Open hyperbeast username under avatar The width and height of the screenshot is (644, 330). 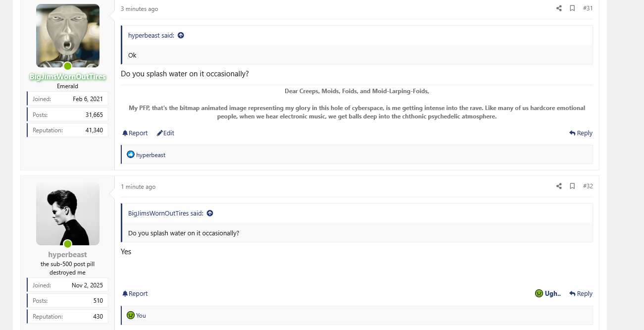pos(68,255)
